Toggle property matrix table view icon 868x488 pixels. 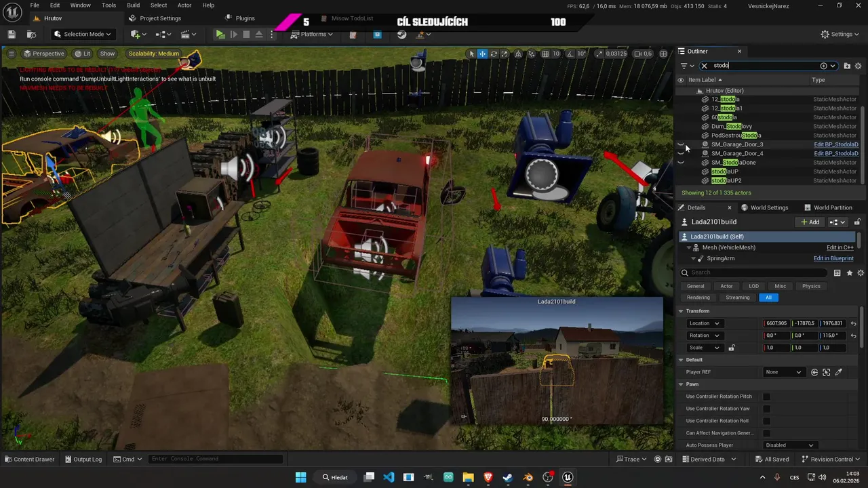(x=837, y=272)
